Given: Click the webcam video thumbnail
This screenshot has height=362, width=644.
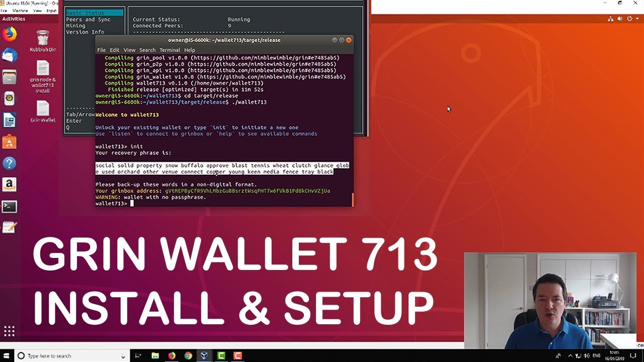Looking at the screenshot, I should pos(550,300).
